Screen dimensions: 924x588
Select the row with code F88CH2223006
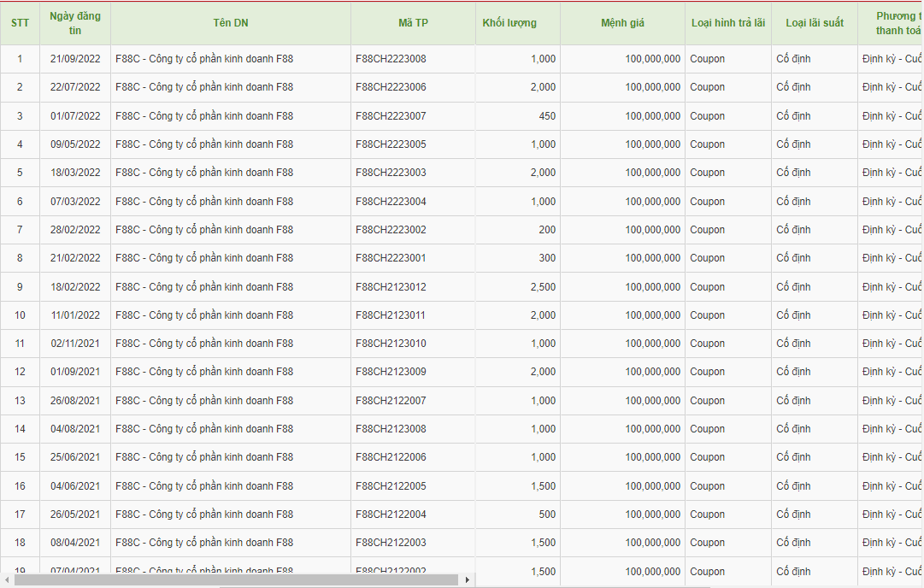click(x=391, y=87)
